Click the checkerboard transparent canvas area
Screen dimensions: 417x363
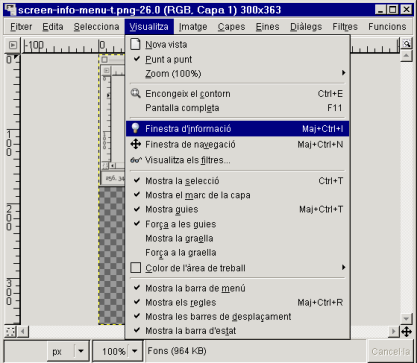[x=112, y=255]
